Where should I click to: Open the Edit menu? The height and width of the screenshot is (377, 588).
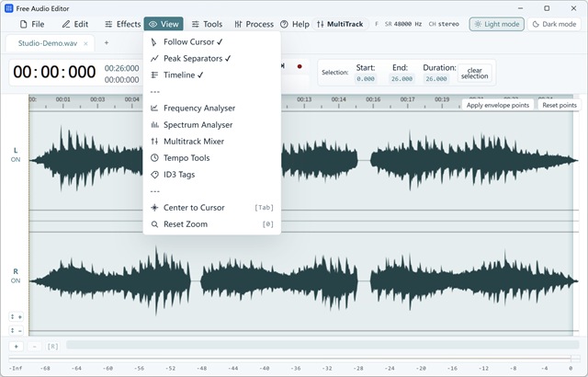coord(75,24)
